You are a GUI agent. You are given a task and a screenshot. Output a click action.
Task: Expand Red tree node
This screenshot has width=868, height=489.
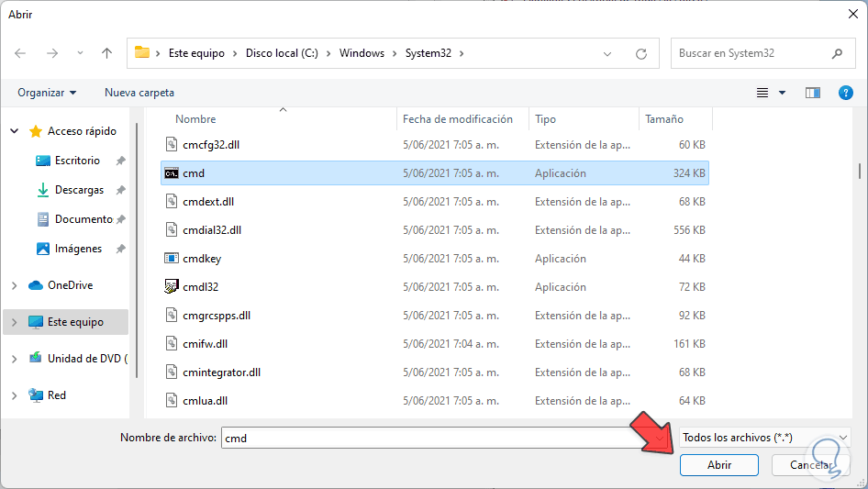15,395
